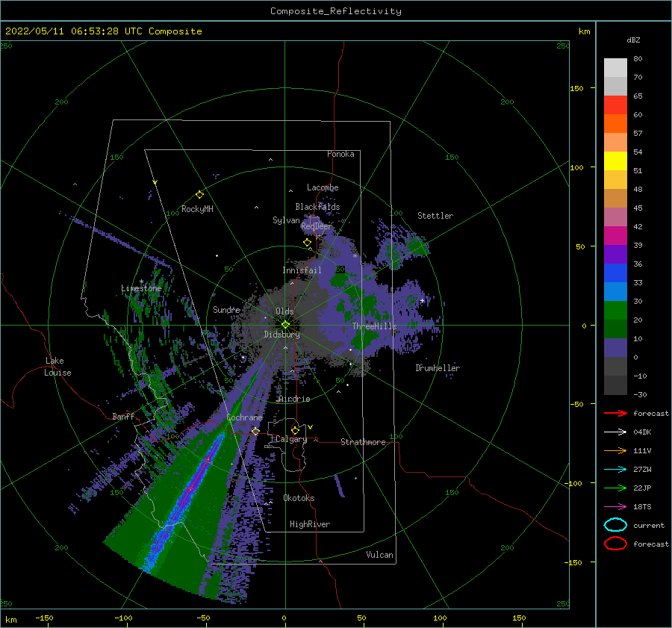Select the orange 111V arrow legend icon
The image size is (672, 628).
[x=615, y=450]
